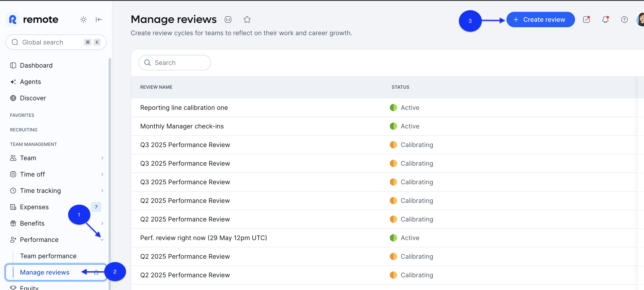Expand the Time tracking submenu chevron
Screen dimensions: 644x290
tap(102, 191)
